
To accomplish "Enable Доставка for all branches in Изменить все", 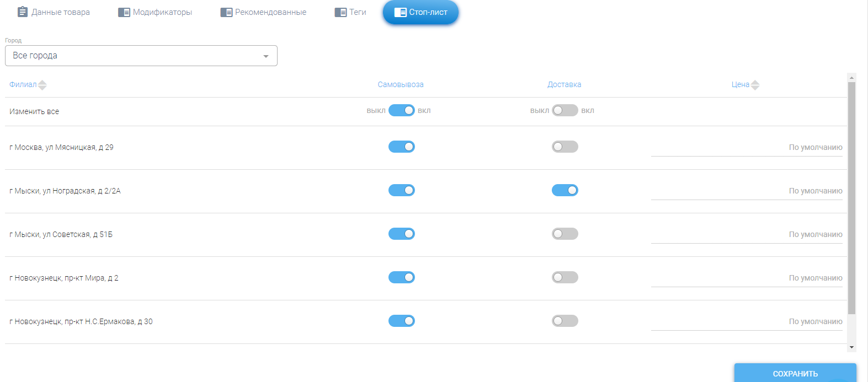I will click(x=565, y=110).
